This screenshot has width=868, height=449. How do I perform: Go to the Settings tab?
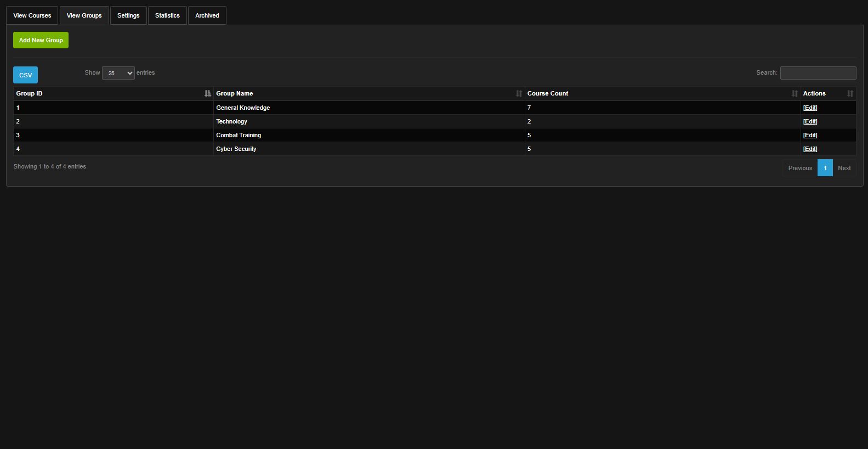pos(128,15)
